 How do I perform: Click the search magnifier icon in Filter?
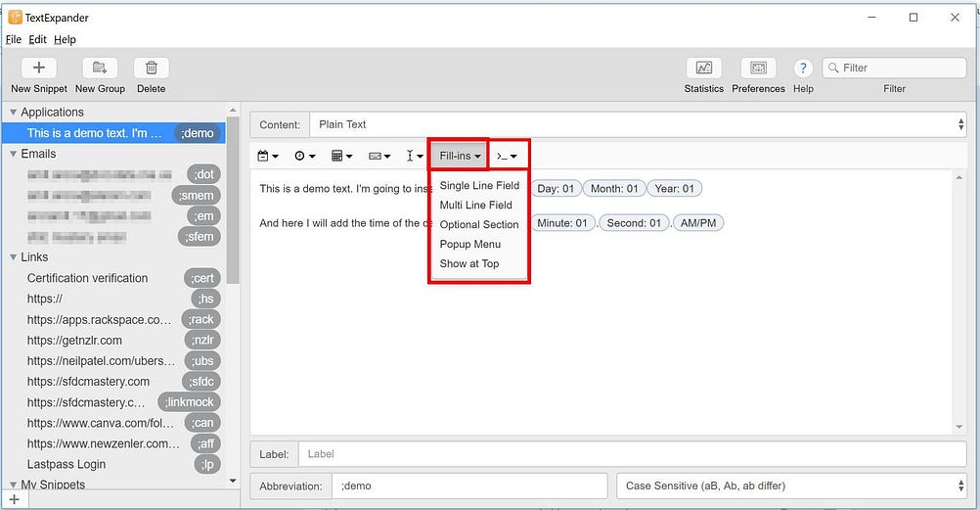click(833, 68)
